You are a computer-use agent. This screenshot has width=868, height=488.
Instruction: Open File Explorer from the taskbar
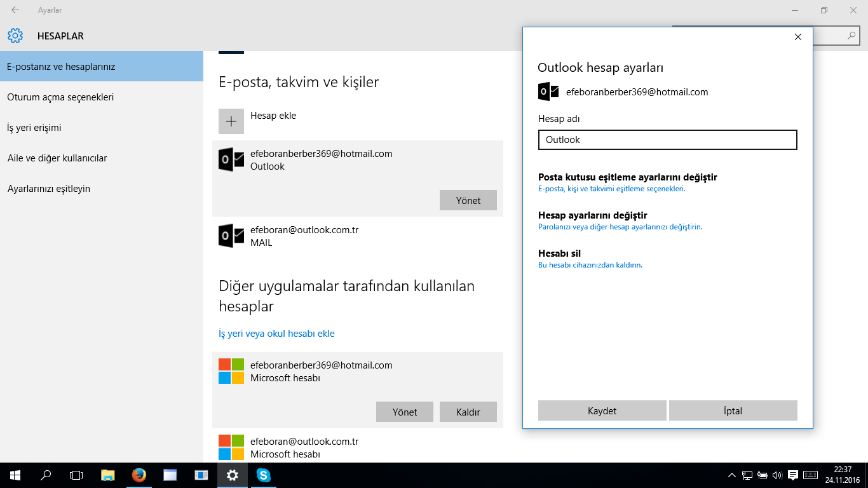[x=107, y=475]
